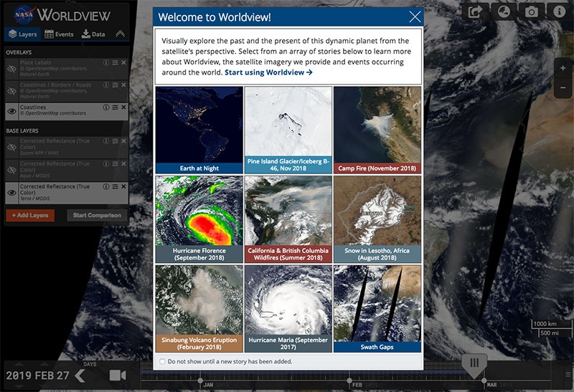Click the month FEB in date selector
This screenshot has height=392, width=574.
pyautogui.click(x=44, y=376)
